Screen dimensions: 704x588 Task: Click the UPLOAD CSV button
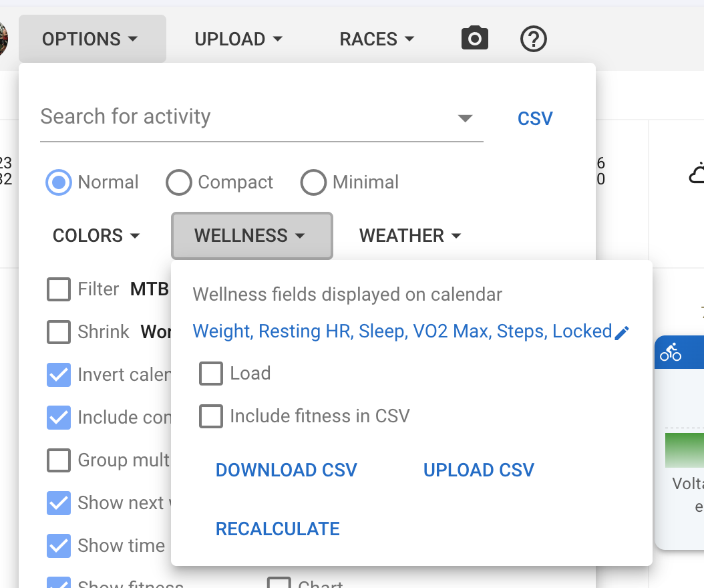click(x=478, y=470)
